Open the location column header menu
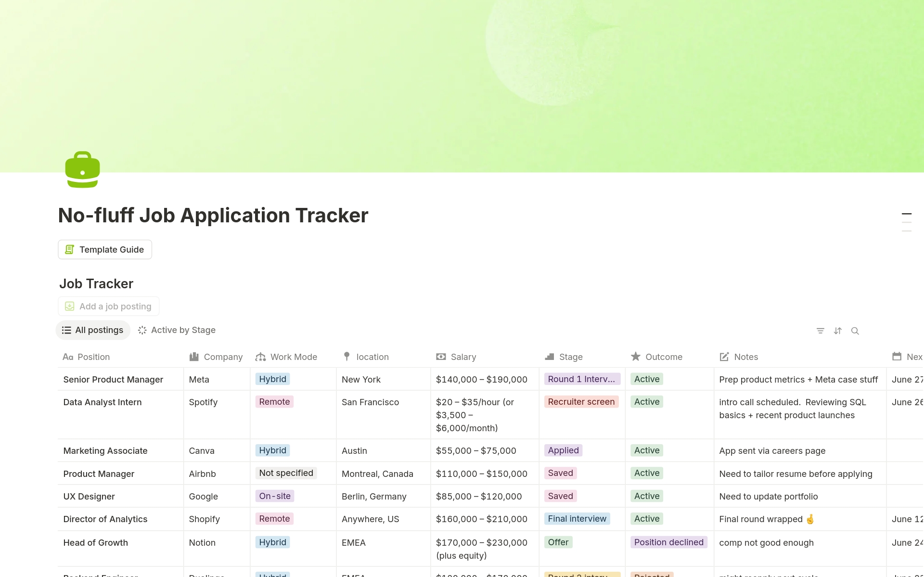This screenshot has height=577, width=924. coord(384,357)
